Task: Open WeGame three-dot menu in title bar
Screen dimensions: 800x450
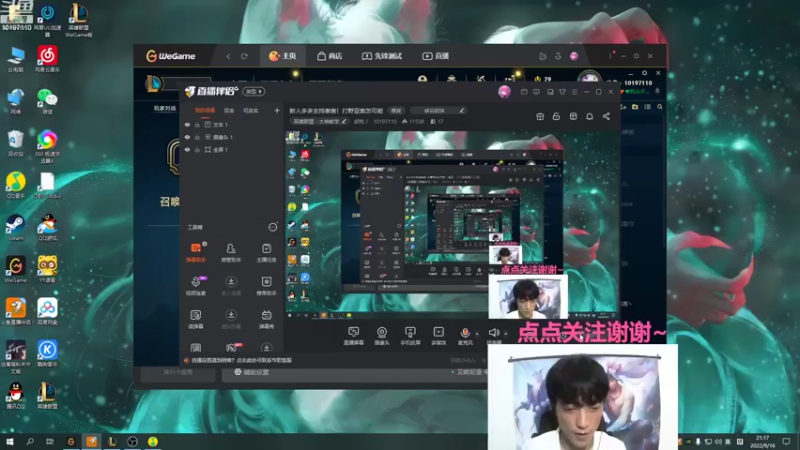Action: pos(610,56)
